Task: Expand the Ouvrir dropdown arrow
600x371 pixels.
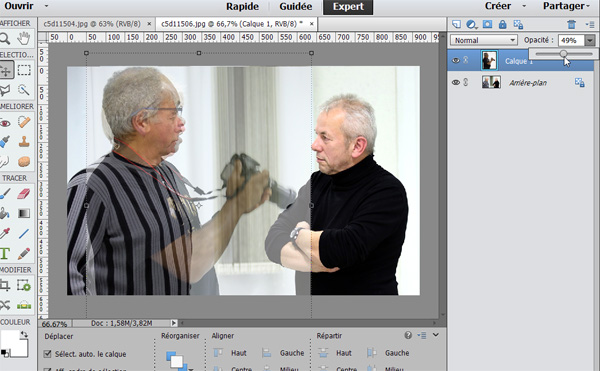Action: point(46,6)
